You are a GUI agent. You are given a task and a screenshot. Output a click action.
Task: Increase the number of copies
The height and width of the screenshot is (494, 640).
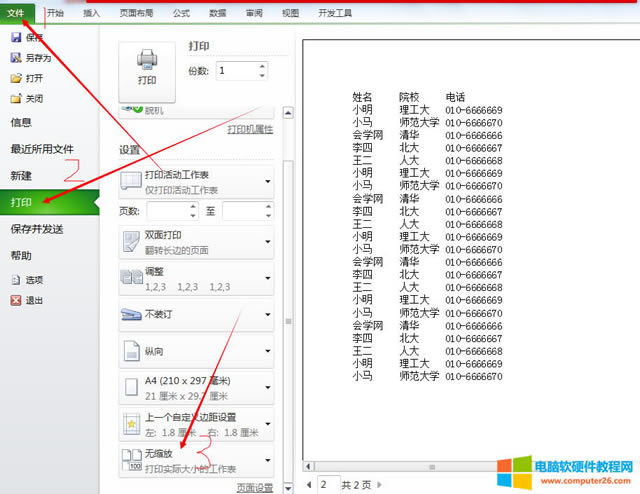(262, 66)
